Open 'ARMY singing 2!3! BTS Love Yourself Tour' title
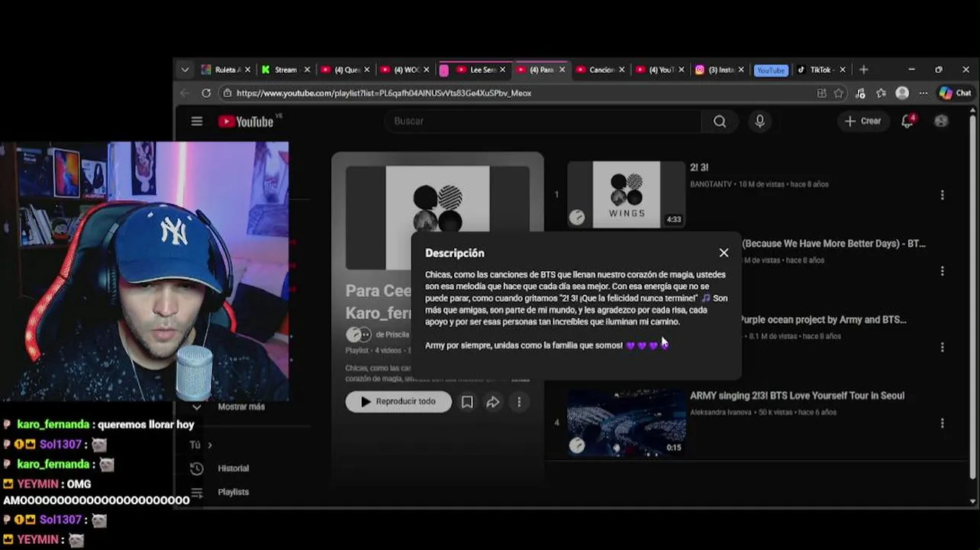The width and height of the screenshot is (980, 550). [797, 396]
